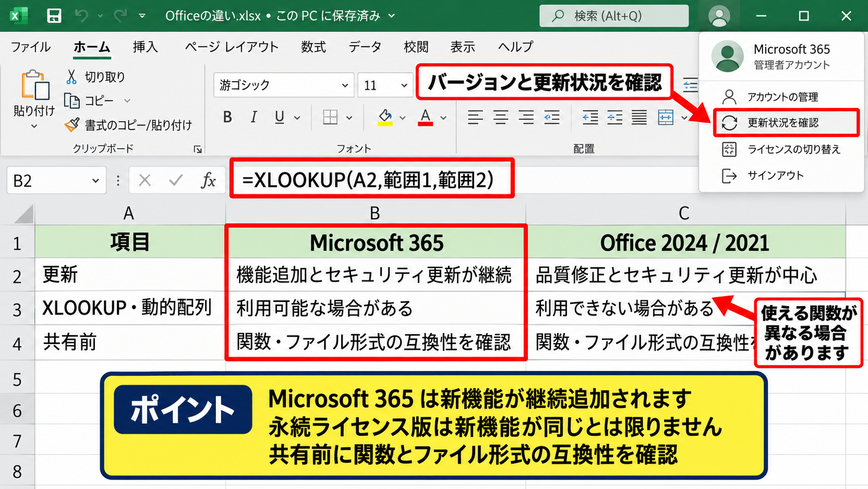Click the Paste (貼り付け) icon
The height and width of the screenshot is (489, 868).
[35, 85]
